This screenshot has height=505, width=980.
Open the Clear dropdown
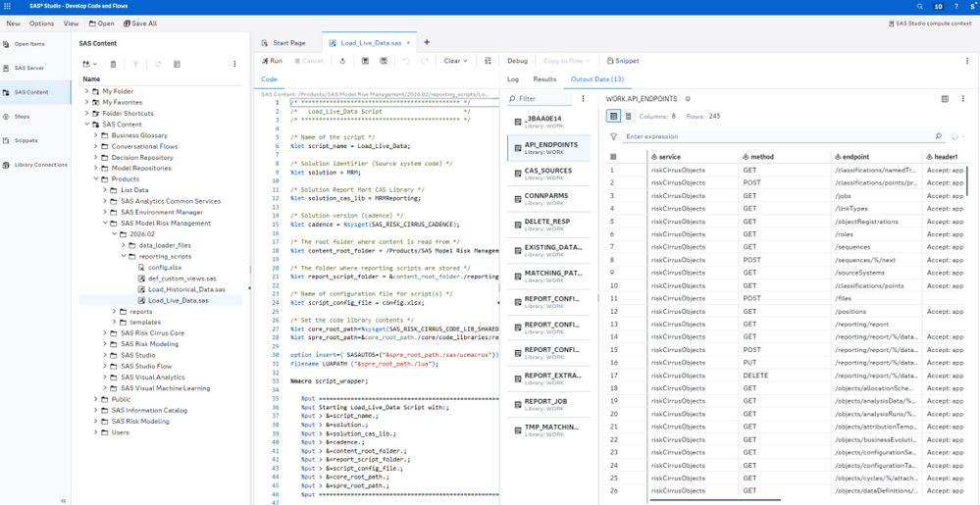tap(455, 61)
